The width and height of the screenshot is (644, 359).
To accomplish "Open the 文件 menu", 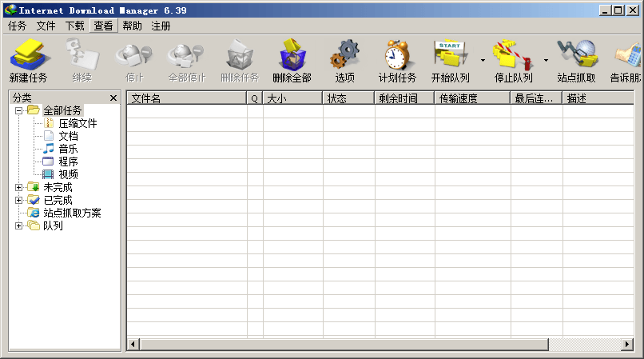I will coord(46,26).
